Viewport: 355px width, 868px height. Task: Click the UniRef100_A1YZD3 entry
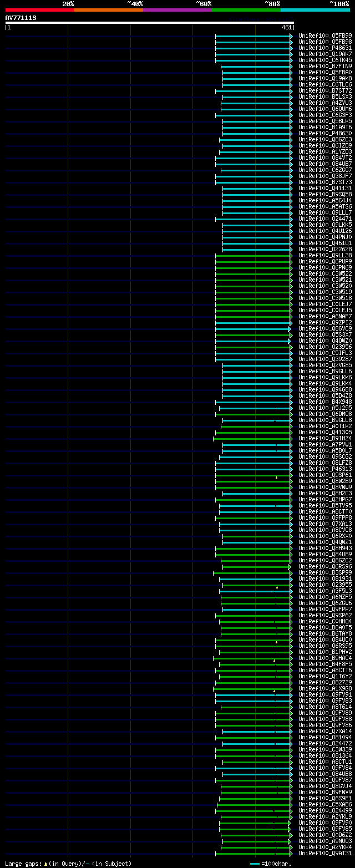[x=324, y=152]
